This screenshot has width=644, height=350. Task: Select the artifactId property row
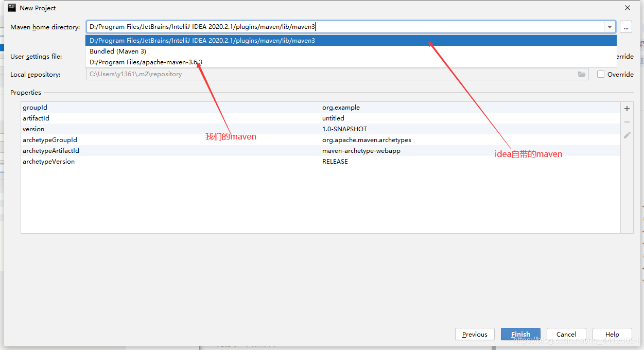[x=320, y=118]
